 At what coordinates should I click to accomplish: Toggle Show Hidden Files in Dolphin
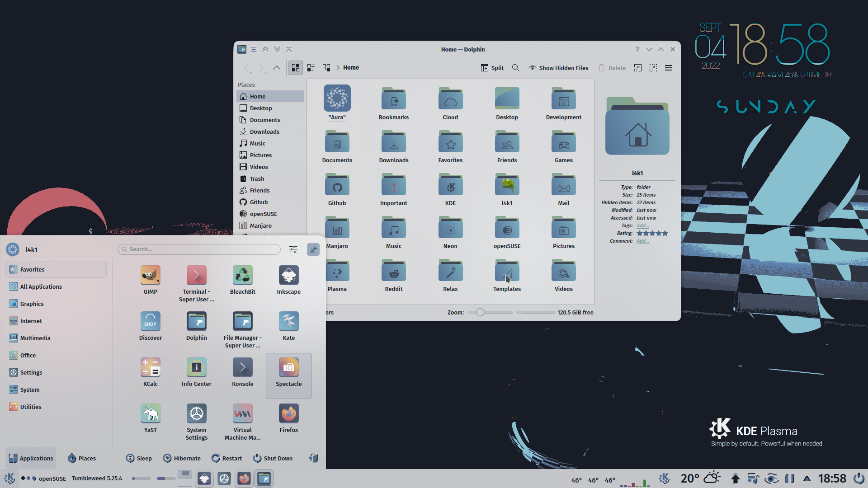coord(559,68)
